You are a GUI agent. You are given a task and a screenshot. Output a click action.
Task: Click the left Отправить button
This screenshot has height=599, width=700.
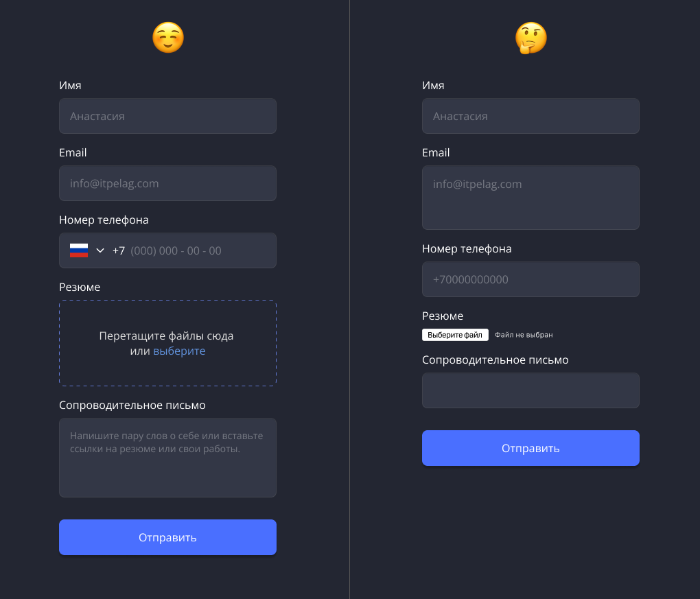coord(168,537)
